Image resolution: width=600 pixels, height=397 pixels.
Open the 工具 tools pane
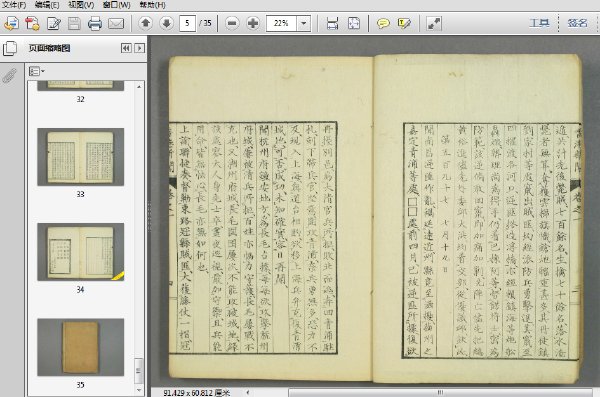539,23
